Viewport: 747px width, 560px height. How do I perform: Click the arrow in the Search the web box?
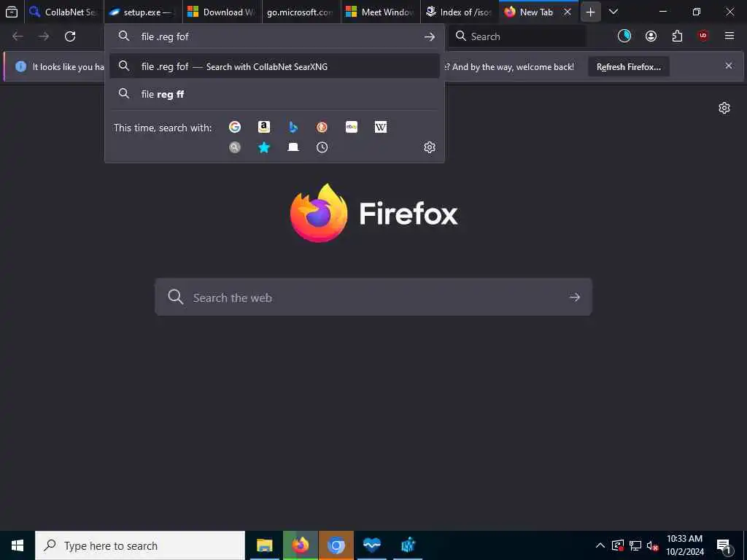click(575, 297)
